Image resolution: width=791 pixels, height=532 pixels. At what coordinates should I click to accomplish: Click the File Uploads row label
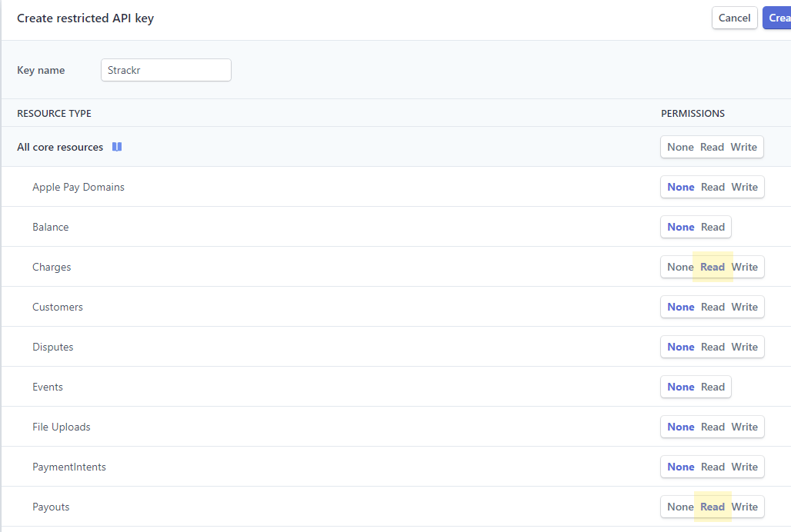[x=62, y=427]
